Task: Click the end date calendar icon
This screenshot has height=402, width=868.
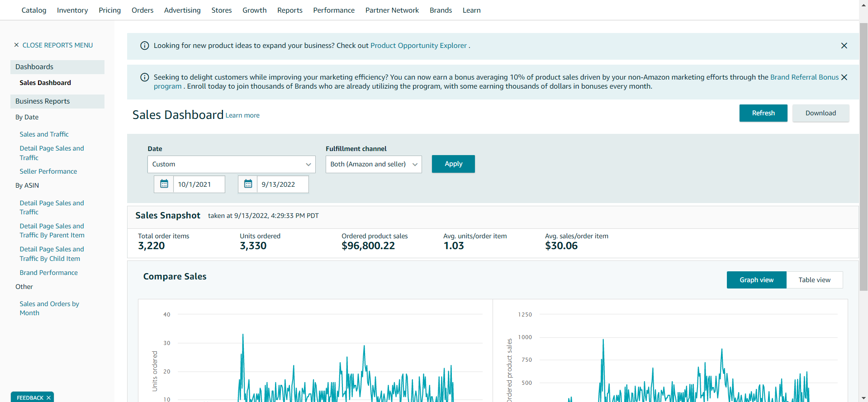Action: pyautogui.click(x=248, y=184)
